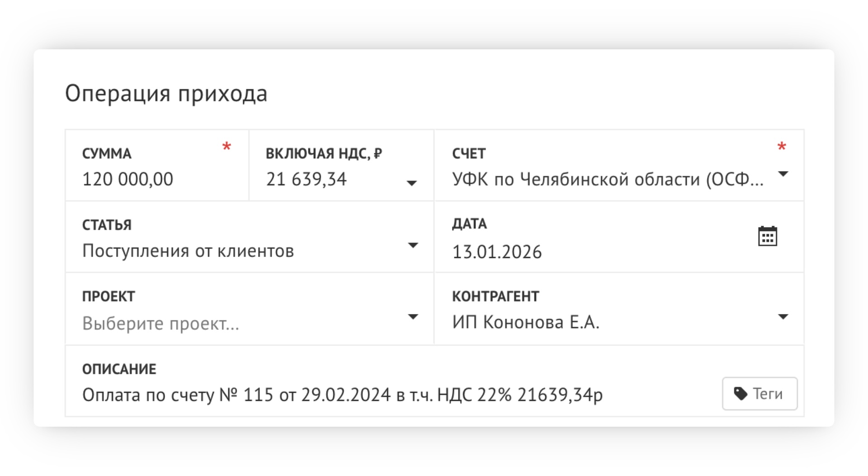Click the ДАТА field label
The height and width of the screenshot is (476, 868).
click(469, 224)
